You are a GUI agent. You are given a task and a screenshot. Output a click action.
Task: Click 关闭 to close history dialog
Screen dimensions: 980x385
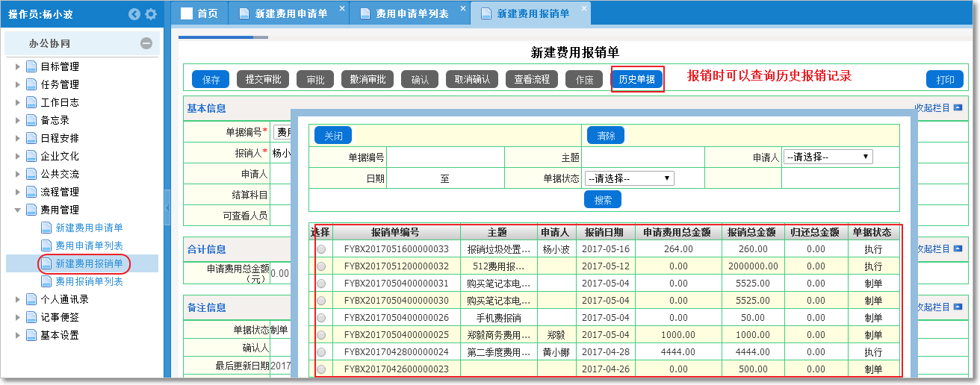tap(333, 136)
